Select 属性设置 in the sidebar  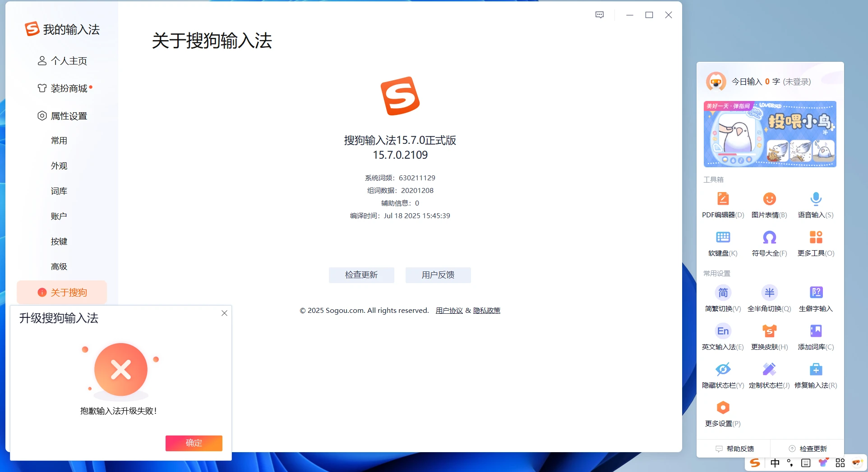click(62, 116)
